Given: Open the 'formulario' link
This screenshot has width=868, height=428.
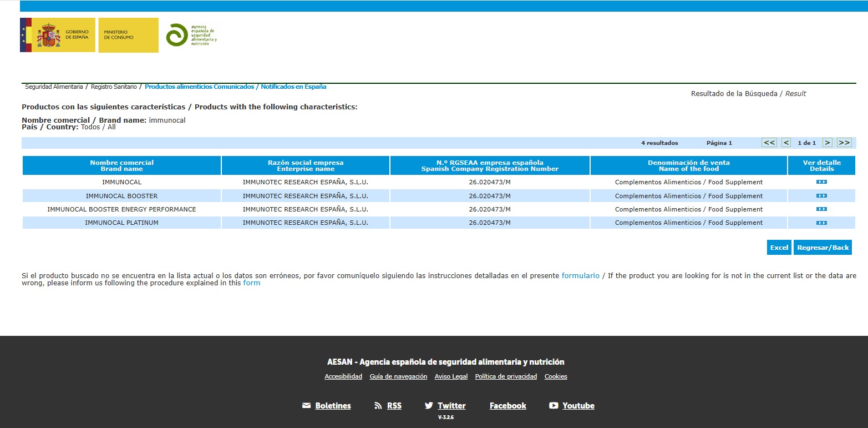Looking at the screenshot, I should 580,275.
